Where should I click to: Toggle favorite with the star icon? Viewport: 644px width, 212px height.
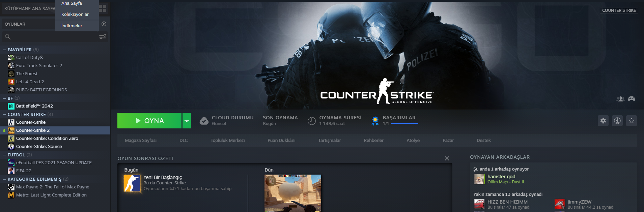click(x=632, y=121)
